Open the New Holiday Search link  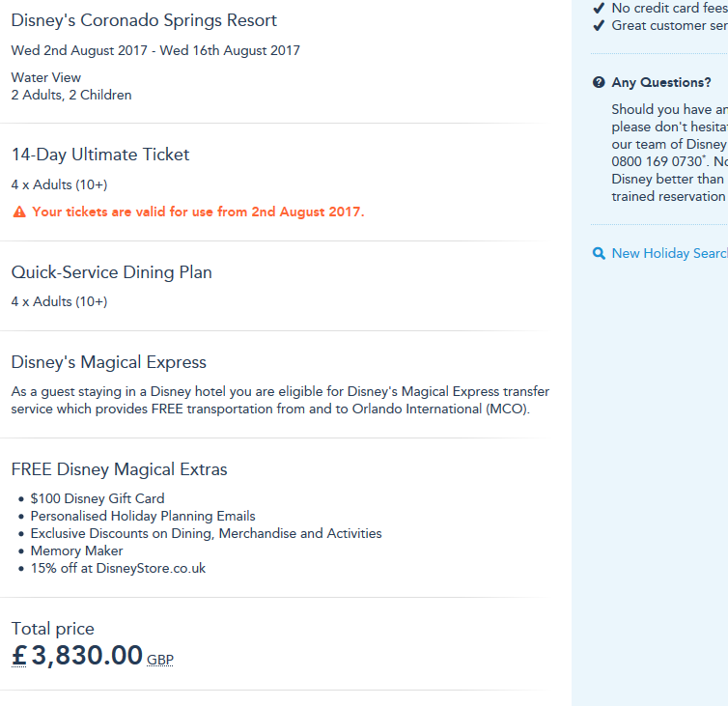[669, 253]
